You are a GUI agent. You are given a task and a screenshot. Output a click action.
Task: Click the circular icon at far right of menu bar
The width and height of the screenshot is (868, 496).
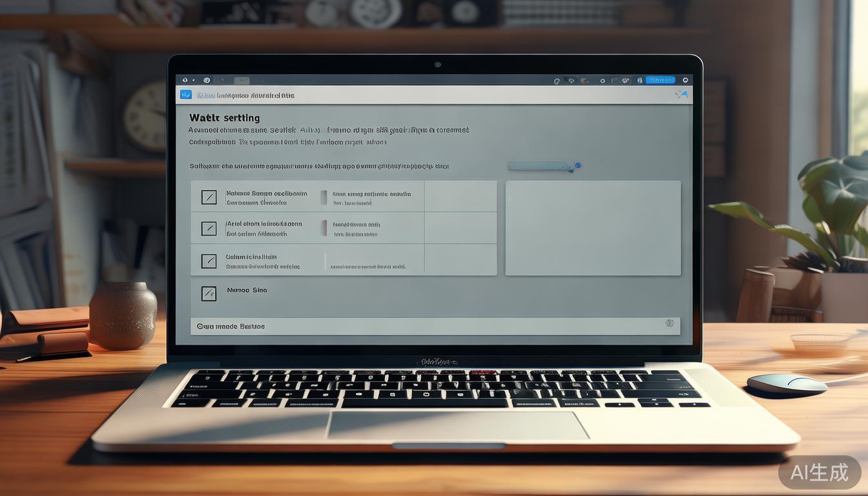coord(685,81)
